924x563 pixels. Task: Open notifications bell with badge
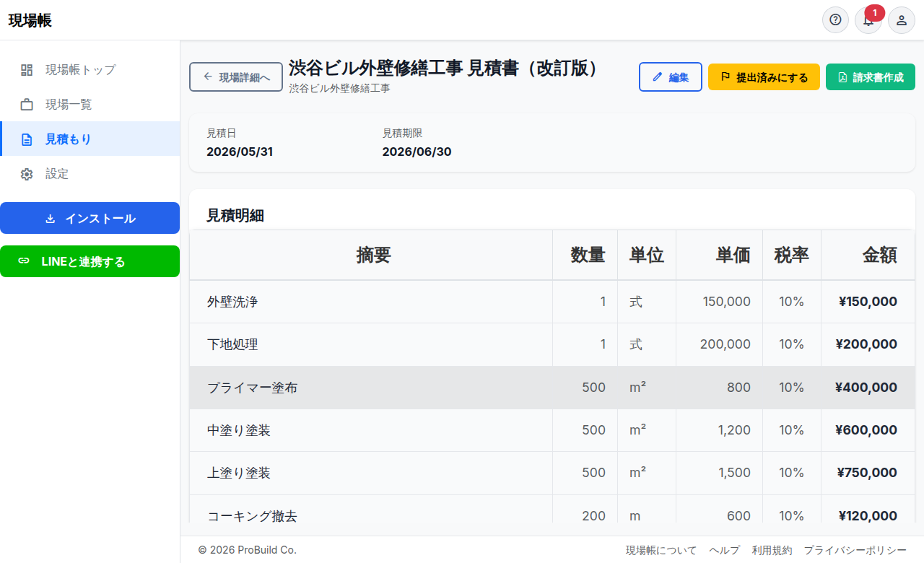click(868, 19)
